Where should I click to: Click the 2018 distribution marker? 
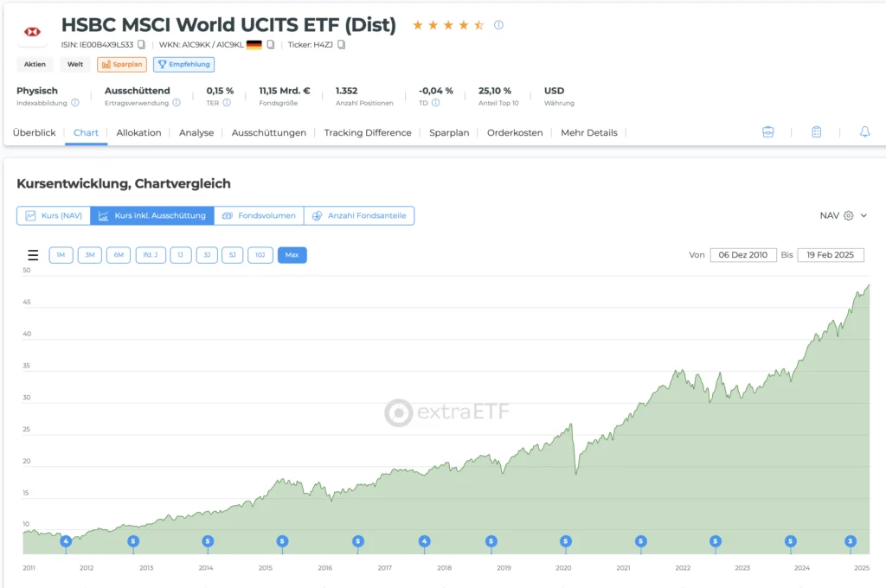[x=491, y=541]
